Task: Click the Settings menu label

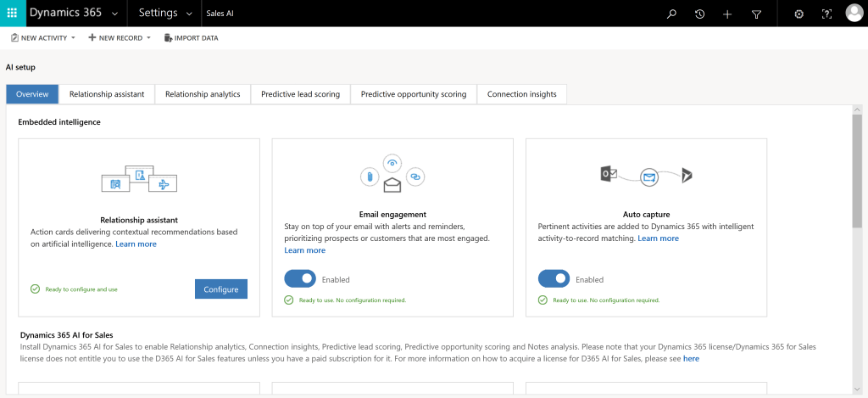Action: point(158,13)
